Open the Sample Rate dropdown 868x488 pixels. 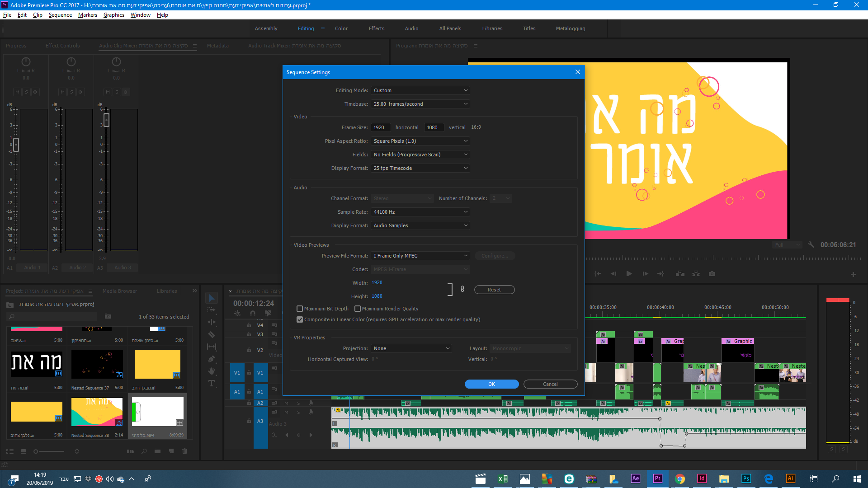(x=420, y=212)
